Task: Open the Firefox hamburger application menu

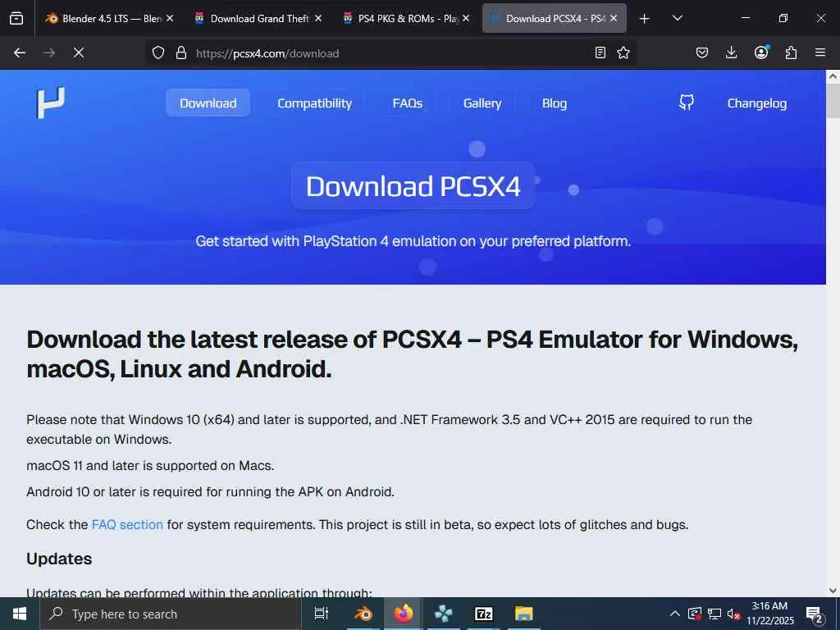Action: point(820,52)
